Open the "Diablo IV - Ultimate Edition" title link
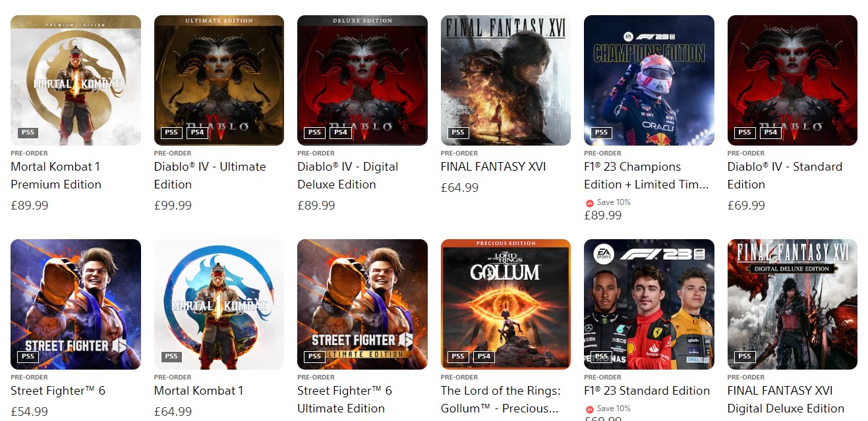 [210, 175]
